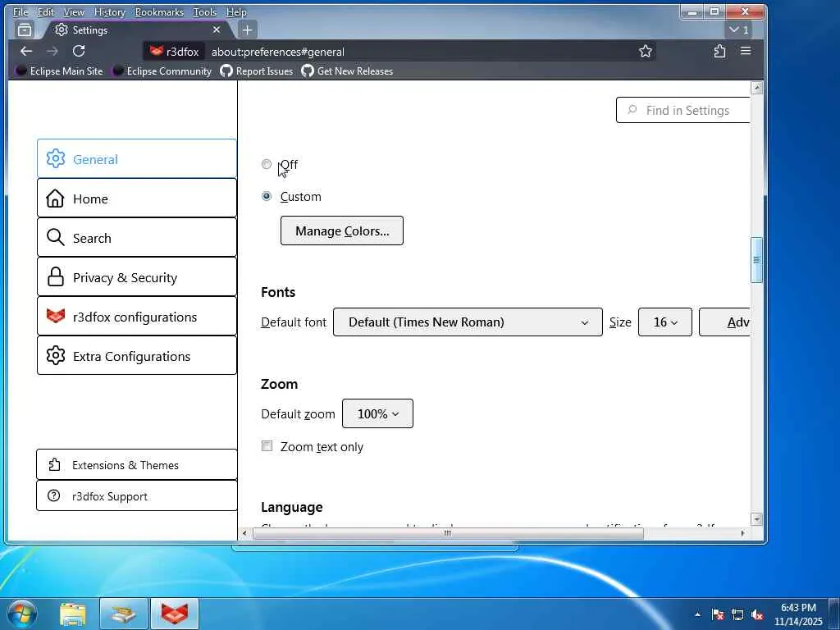This screenshot has height=630, width=840.
Task: Open the Report Issues GitHub bookmark
Action: (x=257, y=71)
